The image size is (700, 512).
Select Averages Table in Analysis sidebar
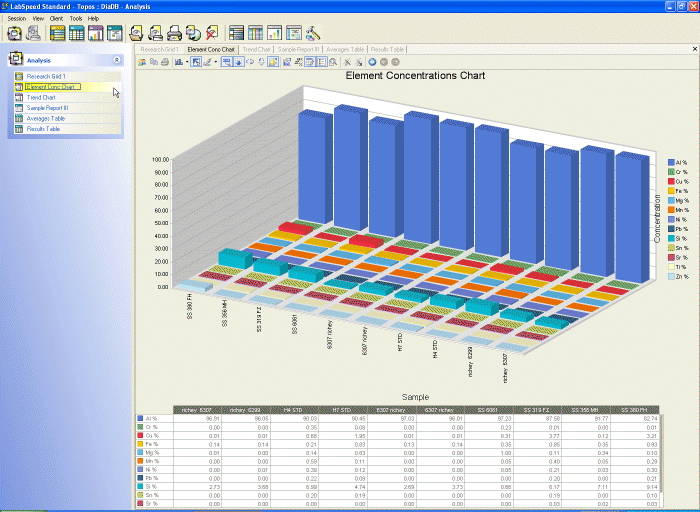[x=46, y=118]
